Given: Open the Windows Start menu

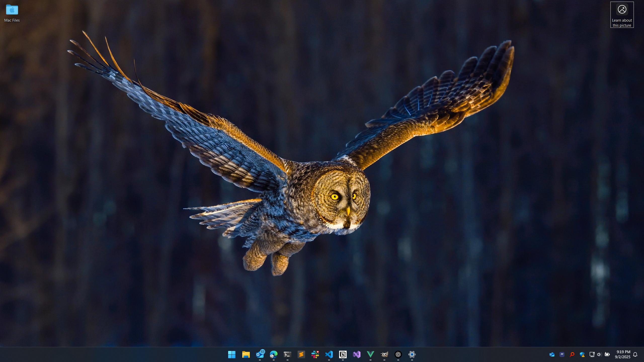Looking at the screenshot, I should click(232, 354).
